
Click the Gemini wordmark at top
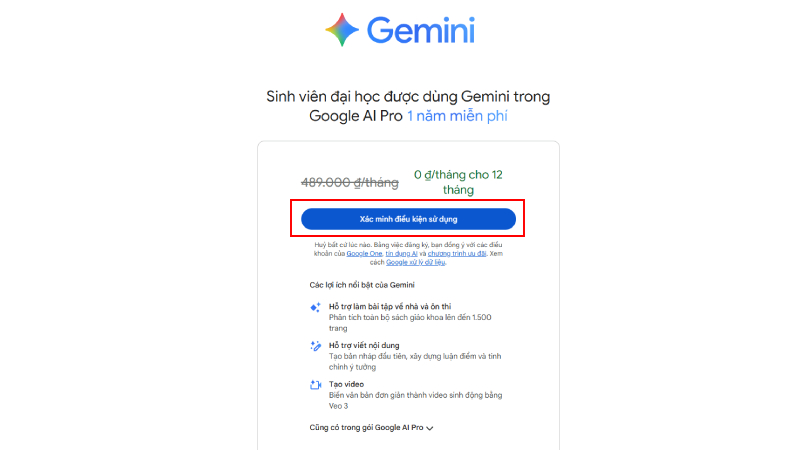pos(421,31)
